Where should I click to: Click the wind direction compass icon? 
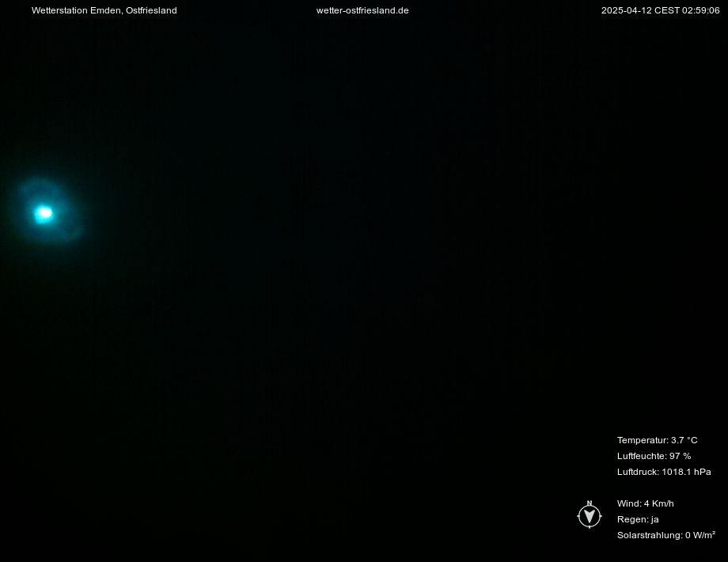[x=590, y=515]
